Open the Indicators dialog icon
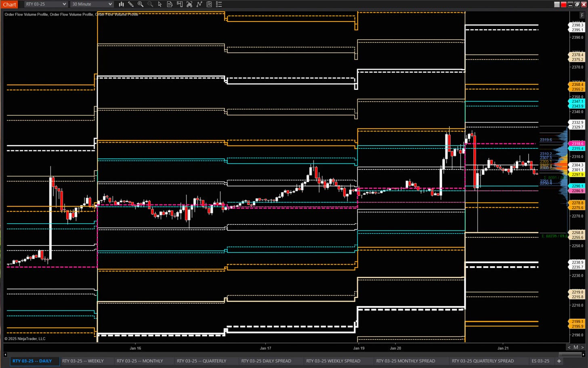The image size is (588, 368). point(199,4)
